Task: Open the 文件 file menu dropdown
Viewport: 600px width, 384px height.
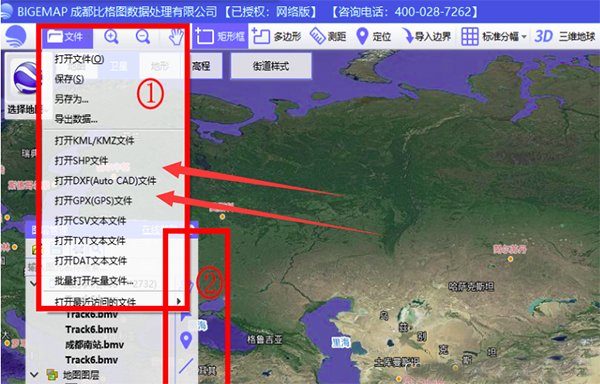Action: [68, 37]
